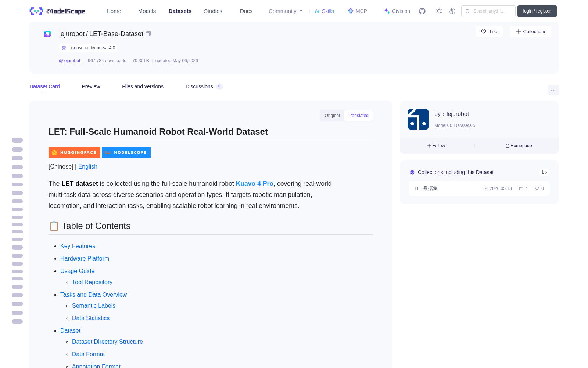The image size is (588, 368).
Task: Click the lejurobot organization logo
Action: (418, 119)
